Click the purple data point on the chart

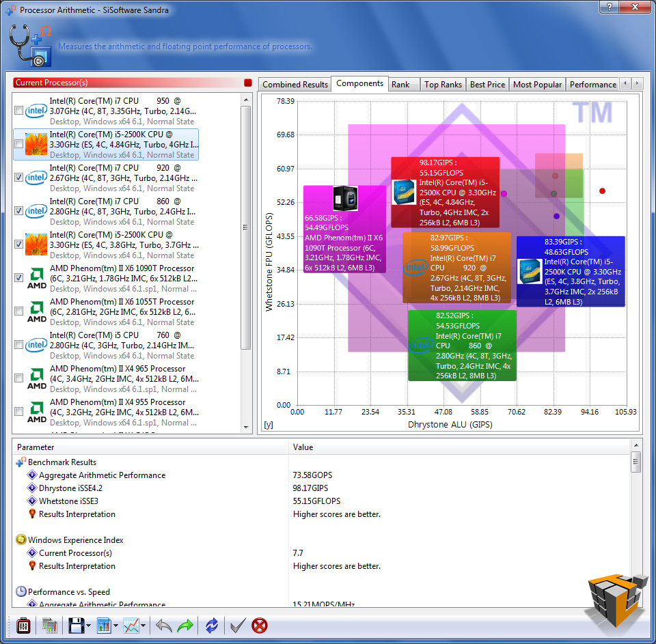coord(556,216)
